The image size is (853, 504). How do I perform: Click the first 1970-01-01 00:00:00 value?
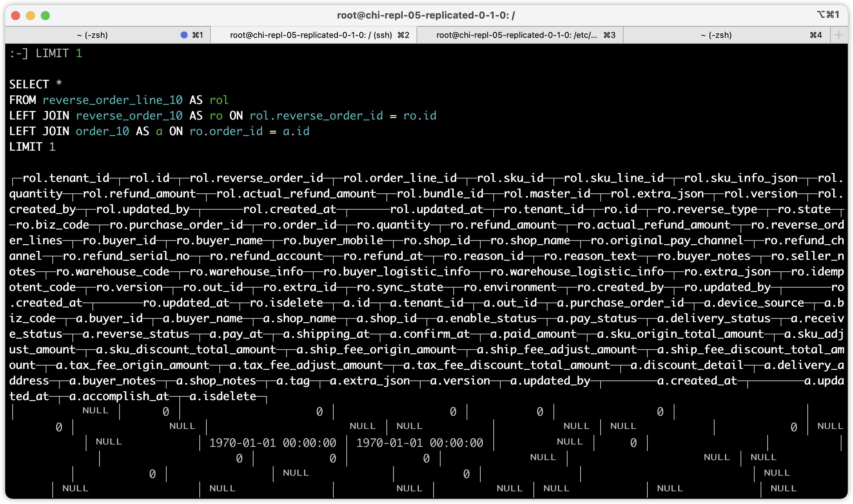pyautogui.click(x=272, y=443)
